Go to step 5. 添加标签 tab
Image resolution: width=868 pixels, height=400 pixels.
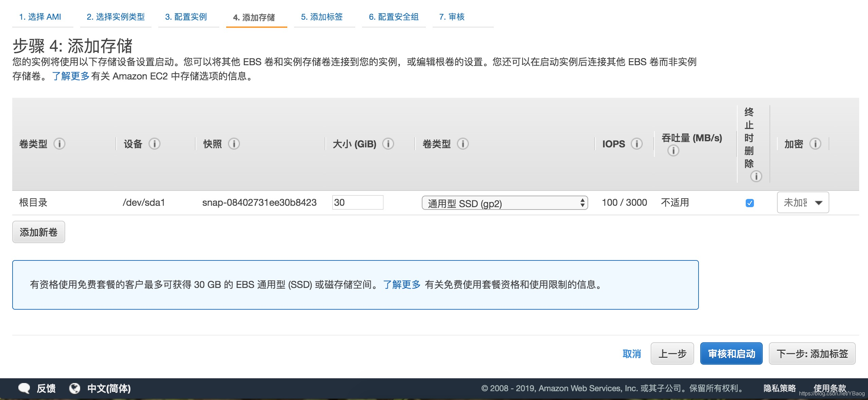pos(322,17)
